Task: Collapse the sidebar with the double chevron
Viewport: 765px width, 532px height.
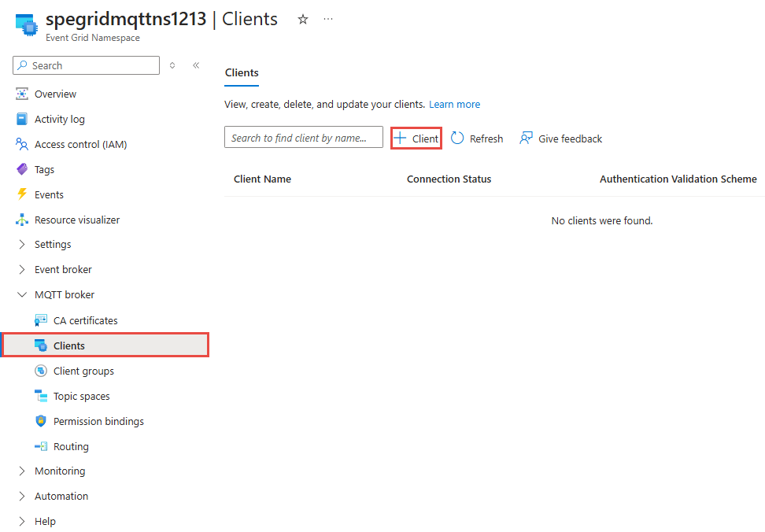Action: point(196,65)
